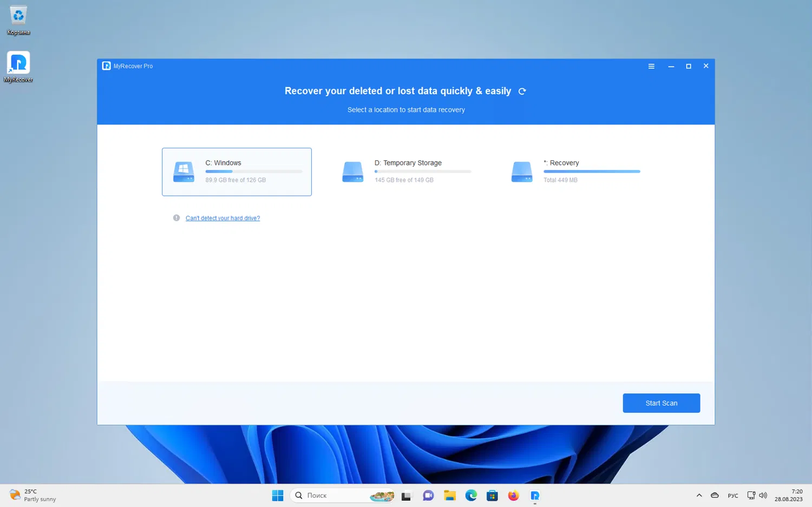The image size is (812, 507).
Task: Open the Can't detect your hard drive link
Action: pos(222,218)
